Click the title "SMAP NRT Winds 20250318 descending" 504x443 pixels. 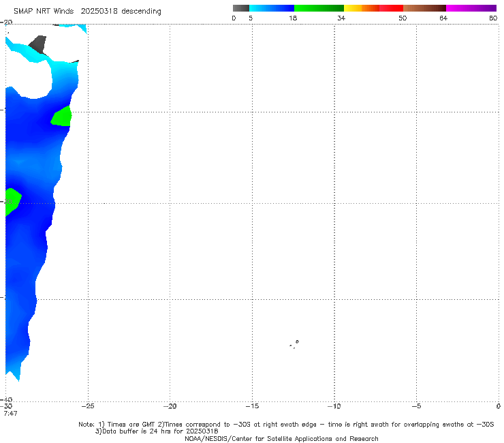87,12
